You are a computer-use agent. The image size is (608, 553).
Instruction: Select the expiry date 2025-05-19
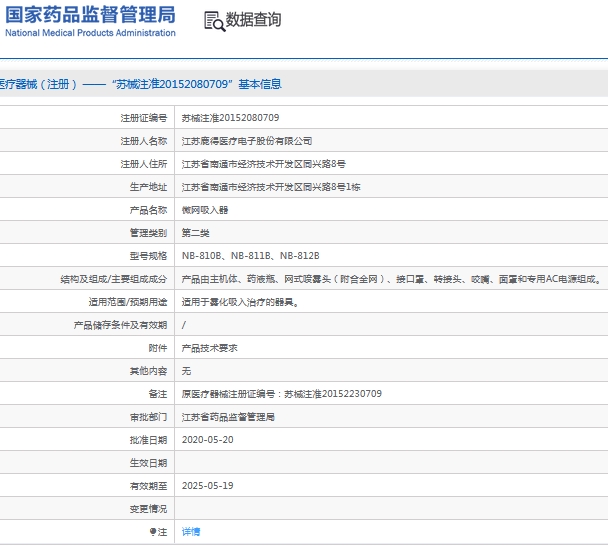pos(207,486)
